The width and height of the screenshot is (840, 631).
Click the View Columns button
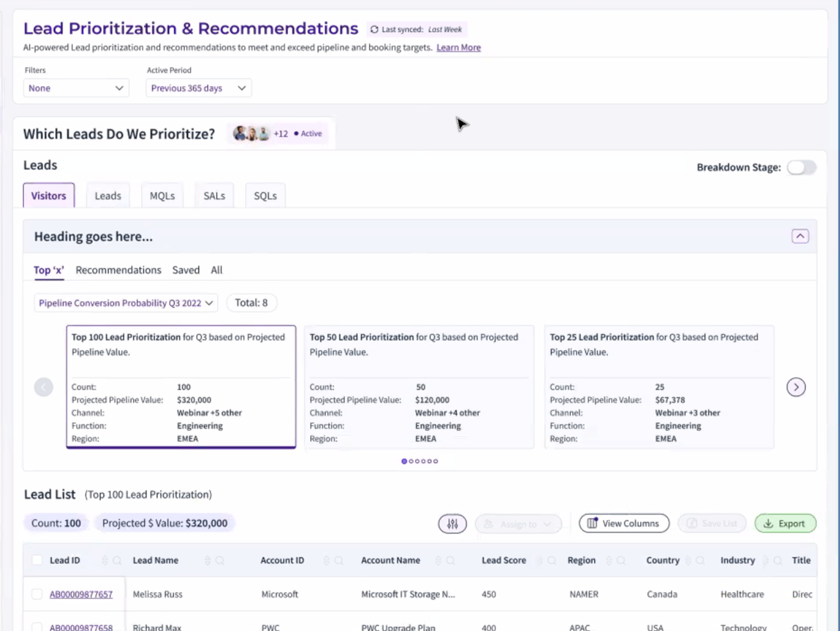(x=624, y=524)
